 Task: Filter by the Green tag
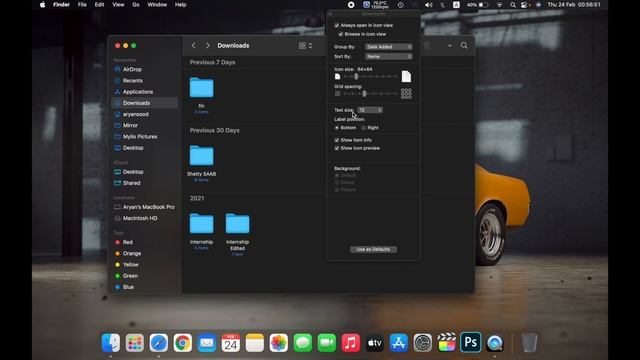click(x=130, y=276)
